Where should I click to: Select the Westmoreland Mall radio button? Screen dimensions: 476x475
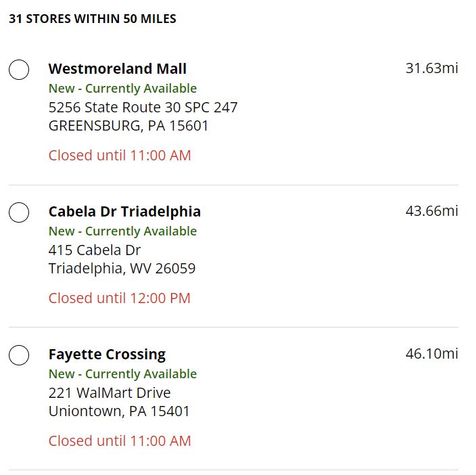point(19,70)
